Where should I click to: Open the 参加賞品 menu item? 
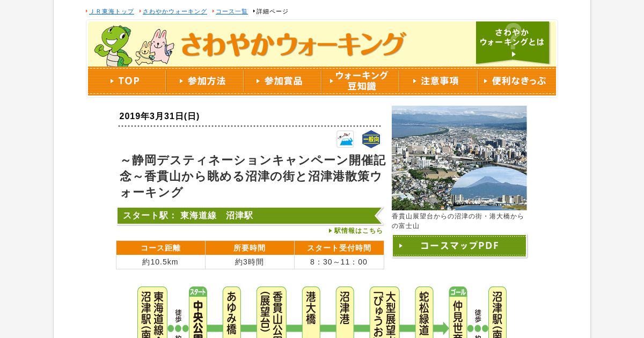point(282,81)
